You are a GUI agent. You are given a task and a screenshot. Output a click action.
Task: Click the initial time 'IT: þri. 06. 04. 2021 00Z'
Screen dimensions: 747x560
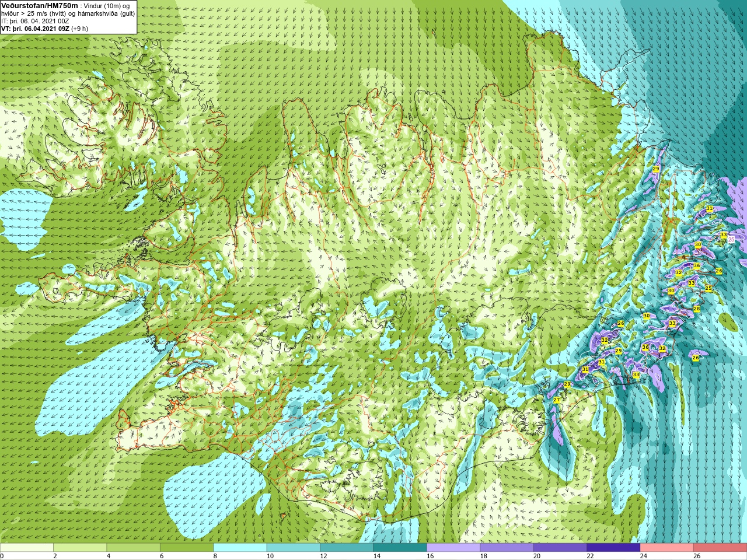click(x=35, y=21)
